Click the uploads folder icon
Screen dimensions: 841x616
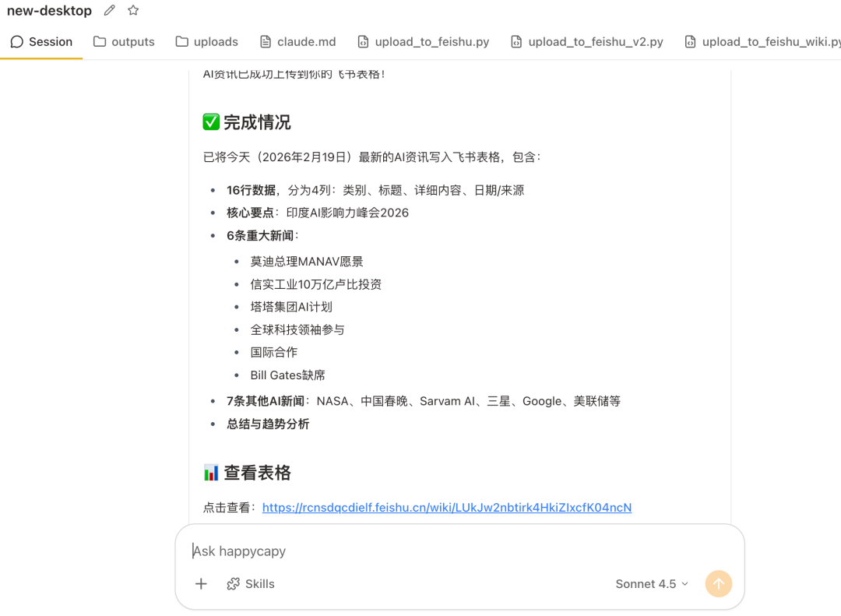coord(181,42)
